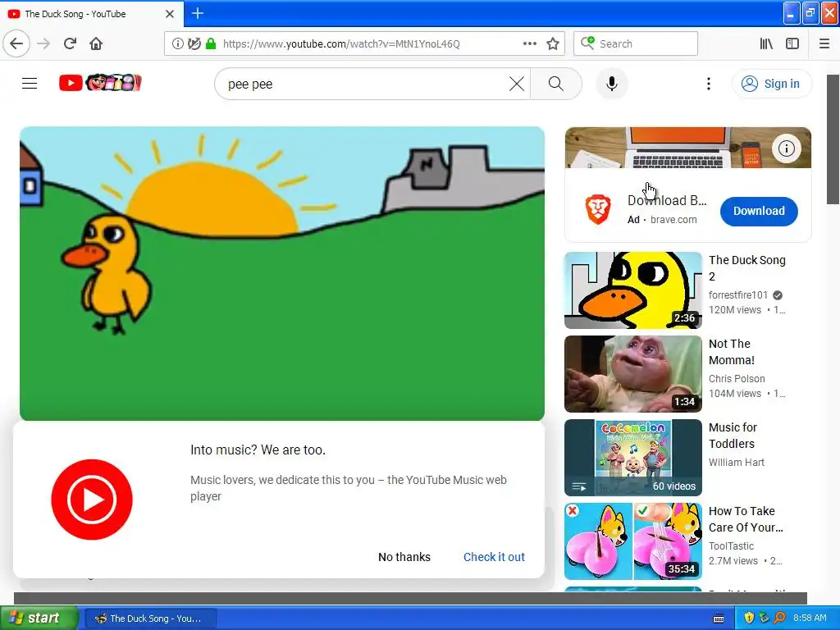Click the 8:58 AM clock
Screen dimensions: 840x630
coord(810,619)
